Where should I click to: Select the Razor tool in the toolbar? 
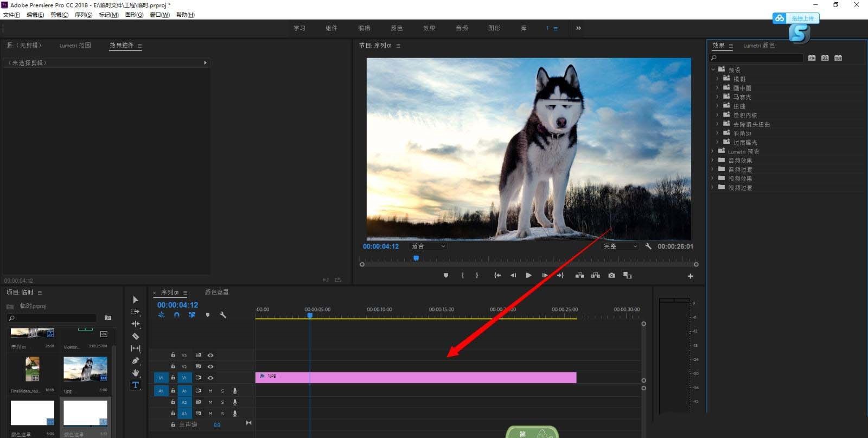pos(136,336)
